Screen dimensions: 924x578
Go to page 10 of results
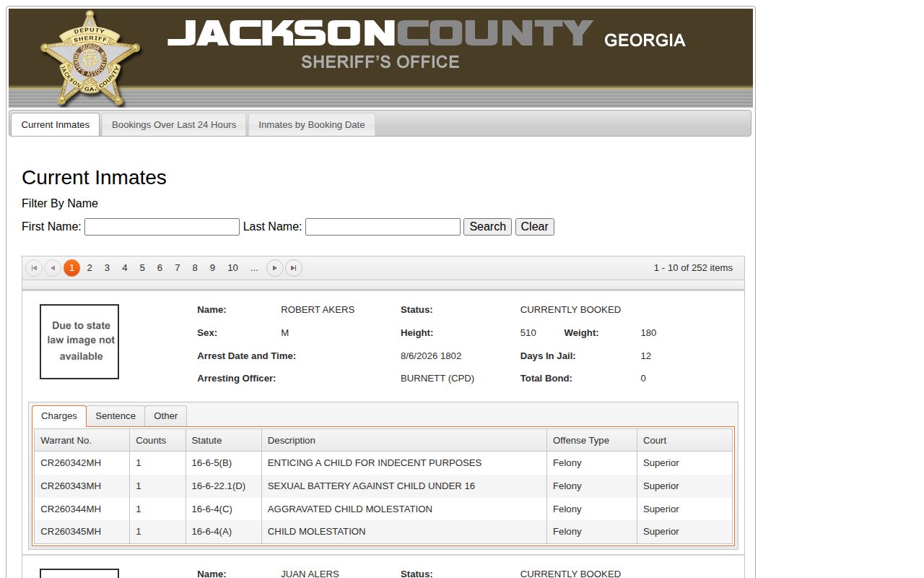coord(232,268)
